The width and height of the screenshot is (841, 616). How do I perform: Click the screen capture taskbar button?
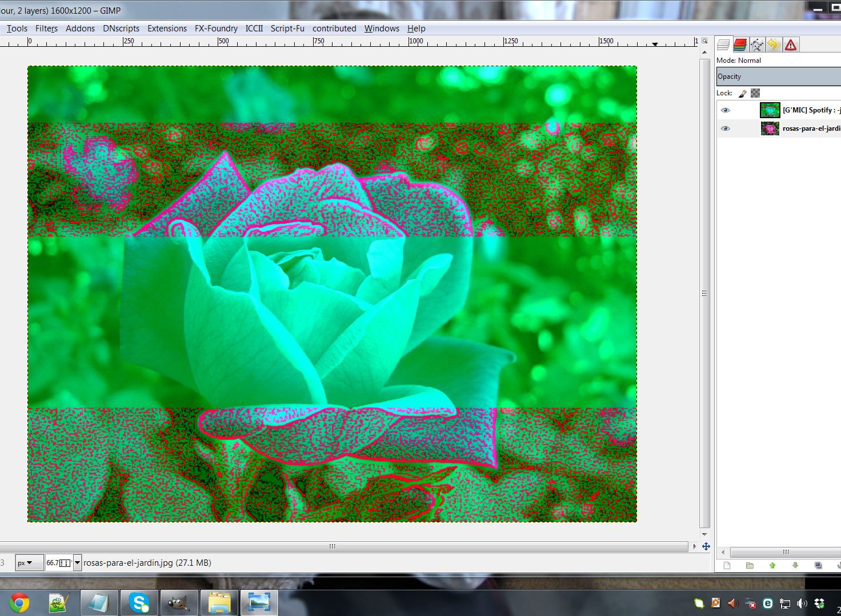click(259, 603)
